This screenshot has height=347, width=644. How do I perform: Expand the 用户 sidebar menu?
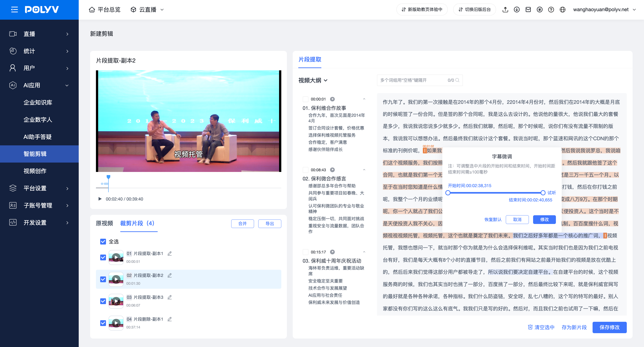(39, 68)
